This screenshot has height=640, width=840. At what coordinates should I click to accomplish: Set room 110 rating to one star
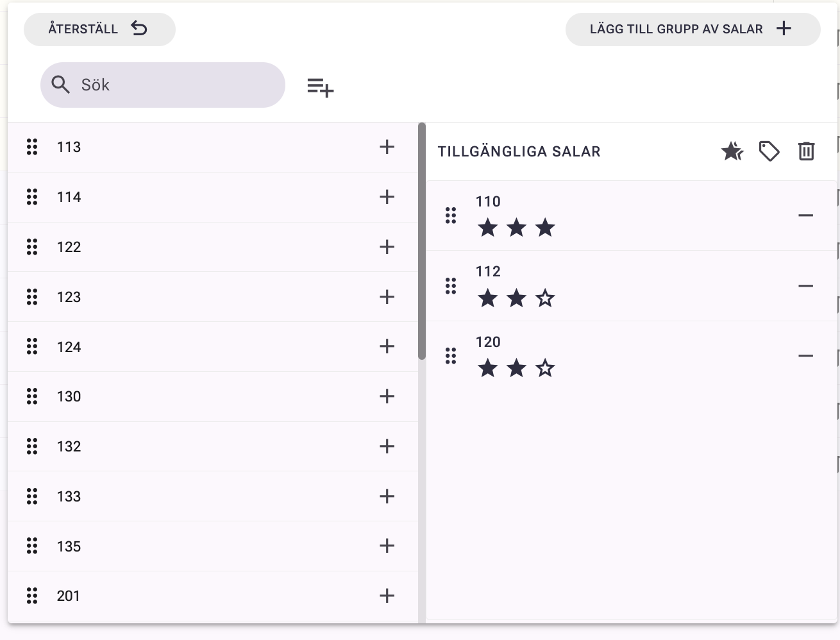point(488,228)
